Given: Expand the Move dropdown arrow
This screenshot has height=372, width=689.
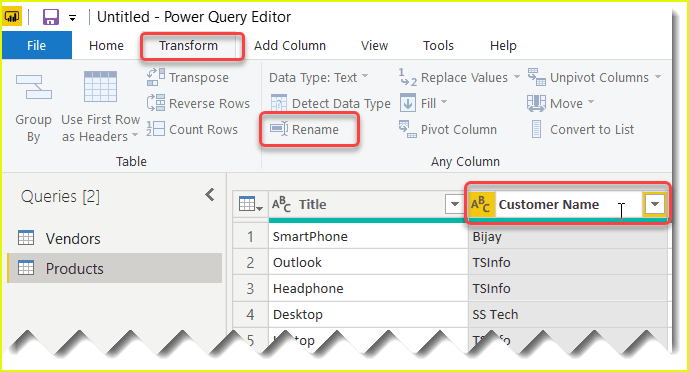Looking at the screenshot, I should pyautogui.click(x=591, y=102).
